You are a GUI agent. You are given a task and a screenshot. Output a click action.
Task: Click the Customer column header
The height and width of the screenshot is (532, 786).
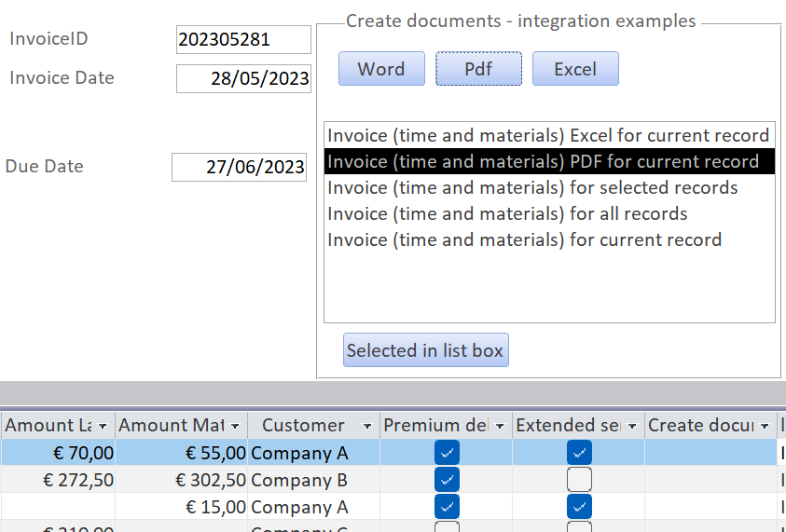pyautogui.click(x=314, y=425)
